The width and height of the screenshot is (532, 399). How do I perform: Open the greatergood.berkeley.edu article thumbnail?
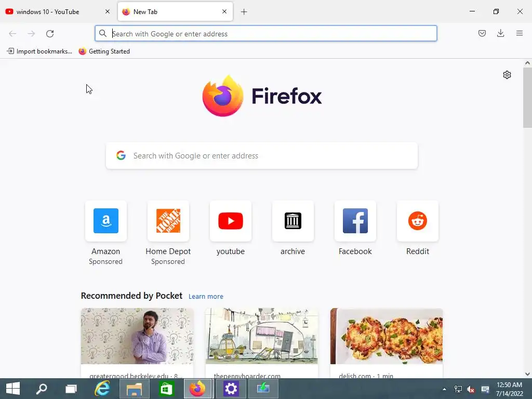coord(137,336)
